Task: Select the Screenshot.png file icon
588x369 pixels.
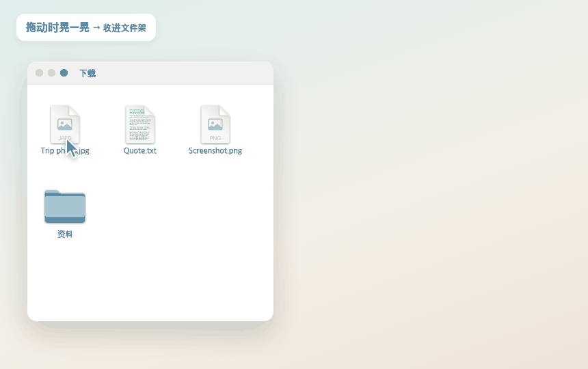Action: point(215,124)
